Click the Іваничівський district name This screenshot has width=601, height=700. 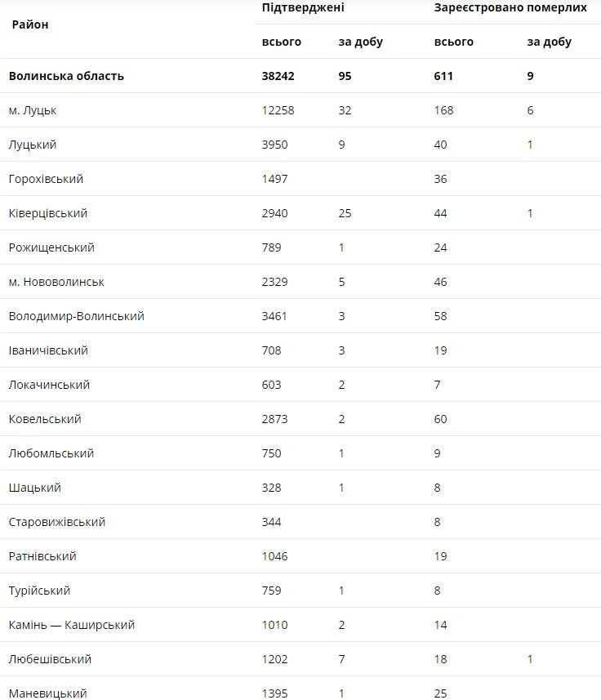[x=48, y=350]
